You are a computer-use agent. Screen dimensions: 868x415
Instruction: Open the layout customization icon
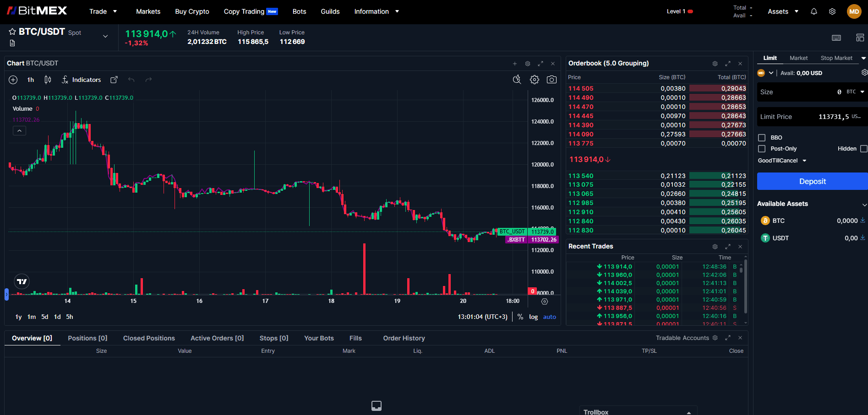[x=860, y=38]
